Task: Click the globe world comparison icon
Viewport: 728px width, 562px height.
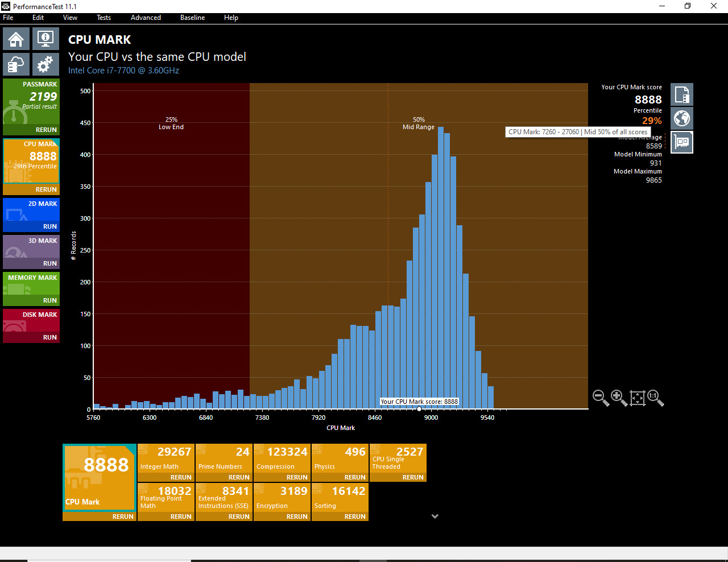Action: tap(682, 118)
